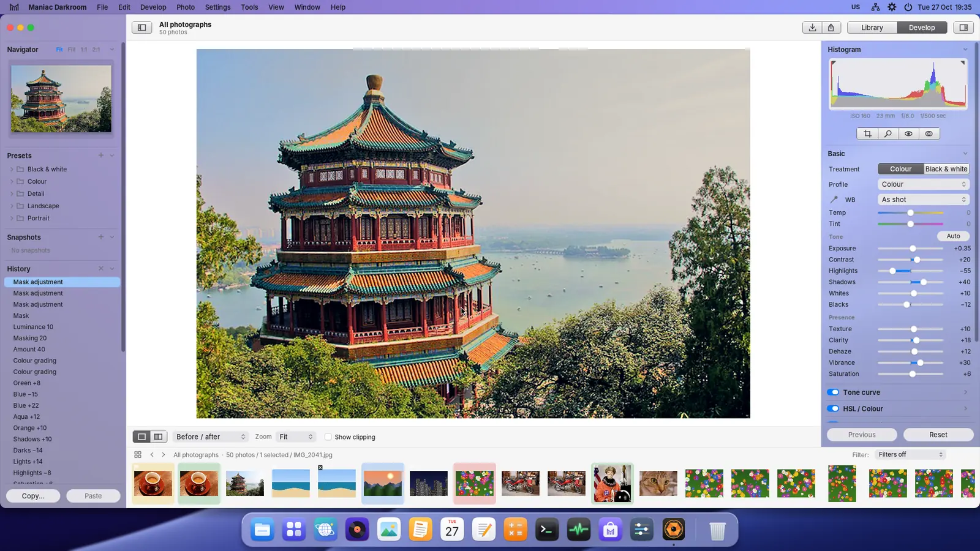This screenshot has width=980, height=551.
Task: Open the Zoom Fit dropdown
Action: point(296,437)
